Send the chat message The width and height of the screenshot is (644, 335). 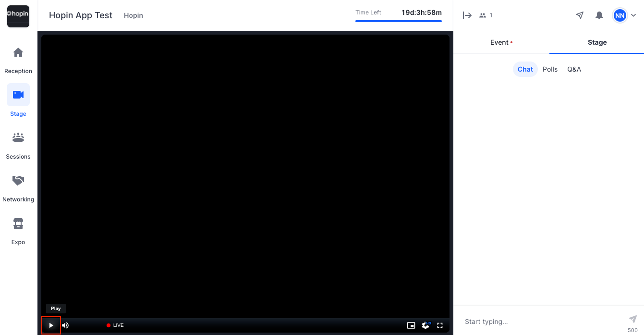coord(633,319)
